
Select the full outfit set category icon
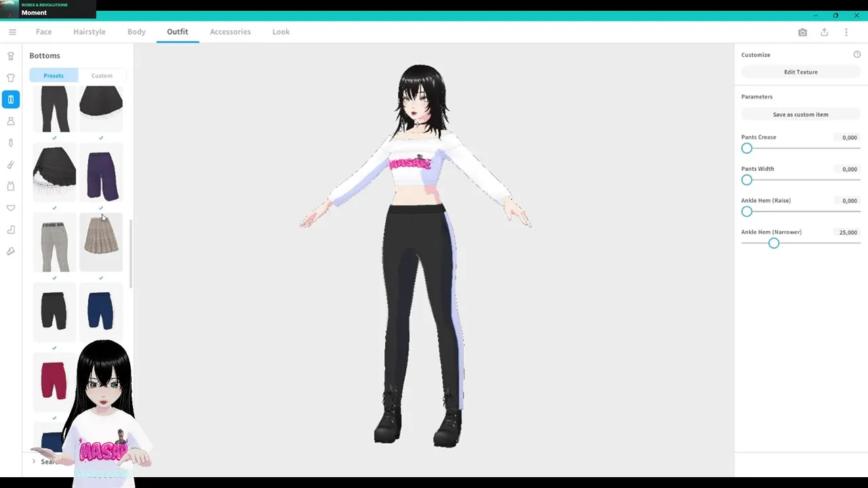coord(11,56)
